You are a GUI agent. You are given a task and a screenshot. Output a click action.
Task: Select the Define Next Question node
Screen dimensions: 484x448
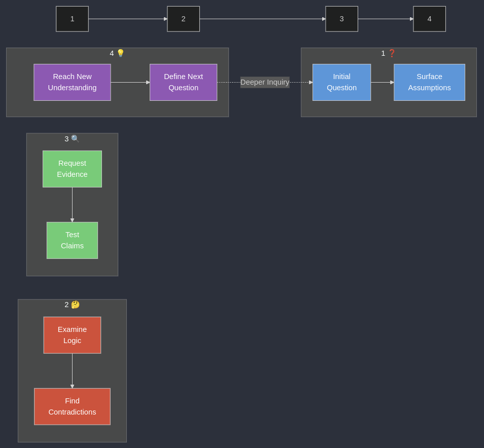(x=183, y=82)
